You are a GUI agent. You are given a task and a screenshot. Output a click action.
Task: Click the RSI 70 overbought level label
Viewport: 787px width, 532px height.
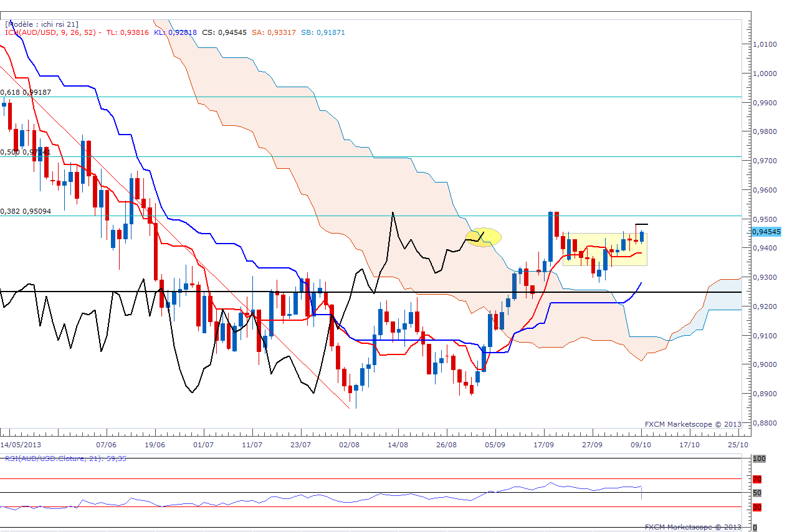pos(758,479)
